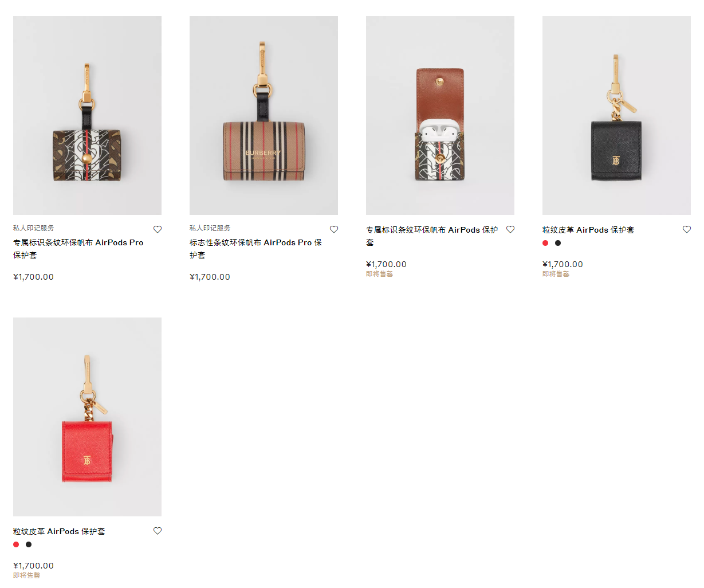Tap heart icon for red leather AirPods case

(158, 531)
